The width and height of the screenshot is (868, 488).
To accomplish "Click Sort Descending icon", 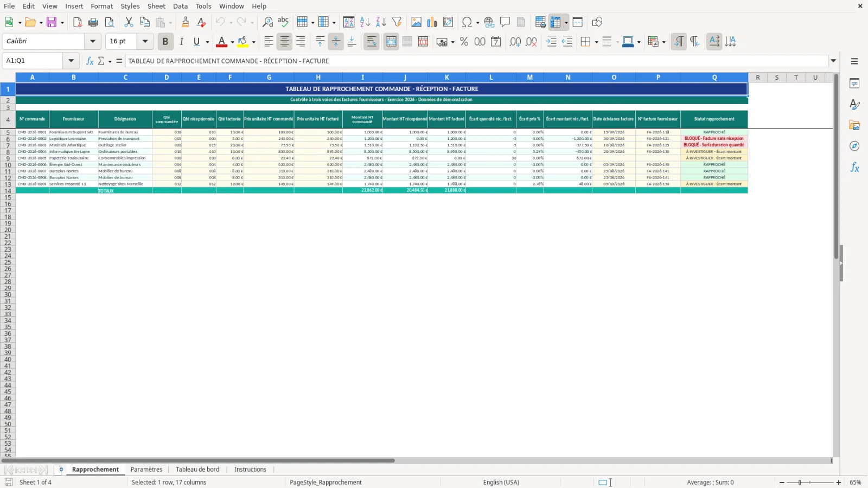I will [x=381, y=22].
